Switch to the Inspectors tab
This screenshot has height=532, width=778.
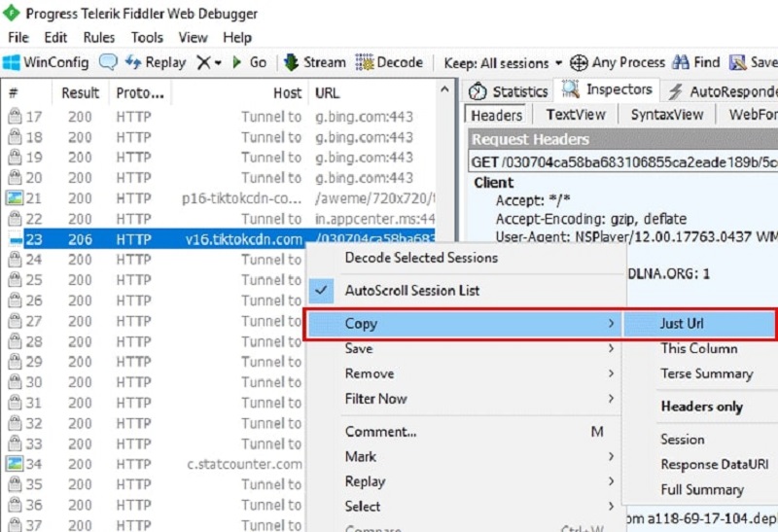607,89
